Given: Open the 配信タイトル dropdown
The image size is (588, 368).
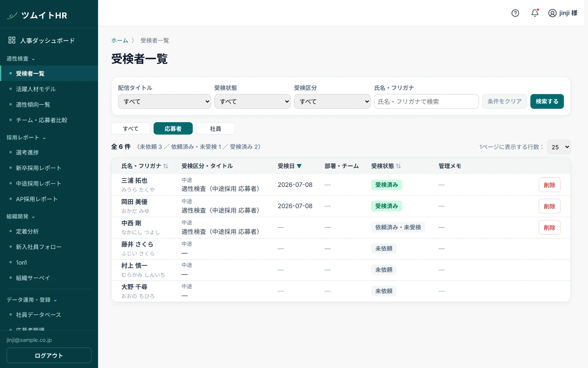Looking at the screenshot, I should point(164,102).
